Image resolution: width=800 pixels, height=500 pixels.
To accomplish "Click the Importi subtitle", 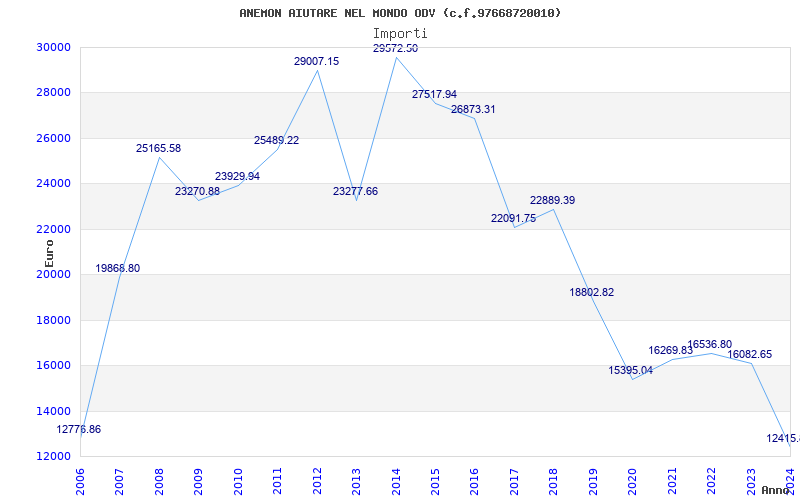I will click(400, 34).
